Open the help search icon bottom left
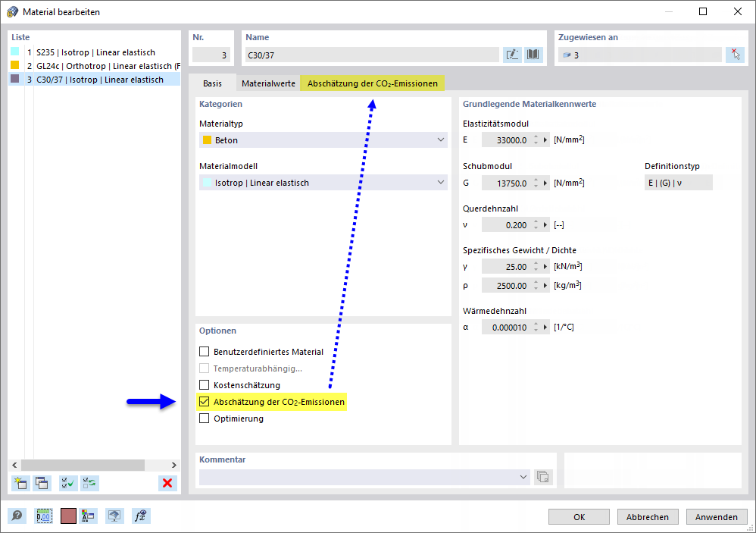 point(17,516)
